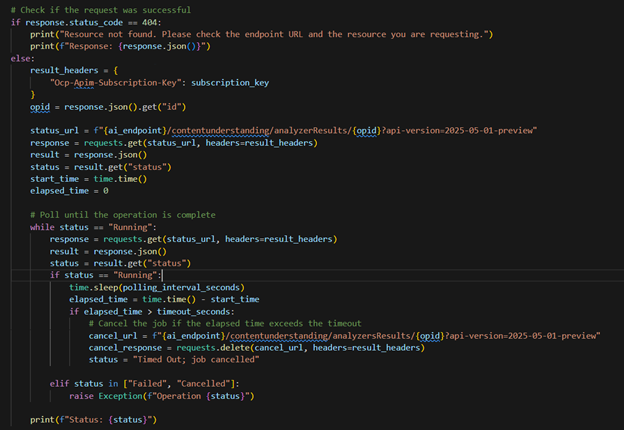This screenshot has height=430, width=624.
Task: Click the "requests.delete(cancel_url" call line
Action: 262,347
